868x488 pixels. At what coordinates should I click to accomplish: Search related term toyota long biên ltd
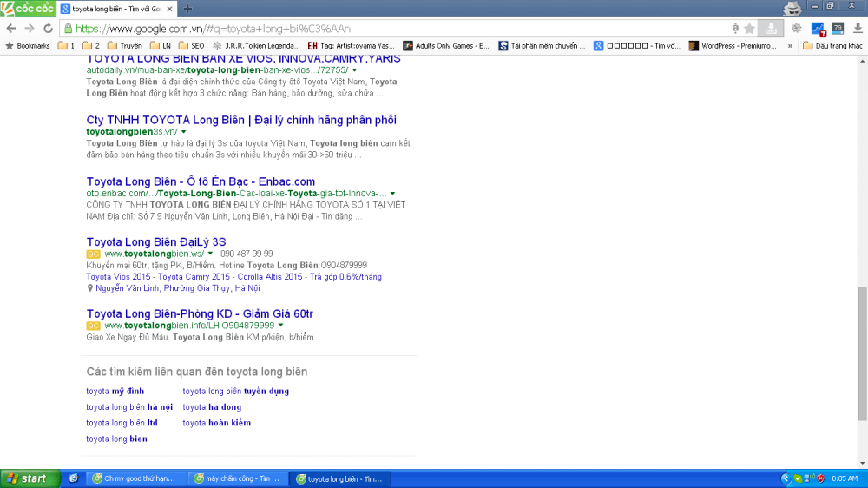click(x=122, y=423)
